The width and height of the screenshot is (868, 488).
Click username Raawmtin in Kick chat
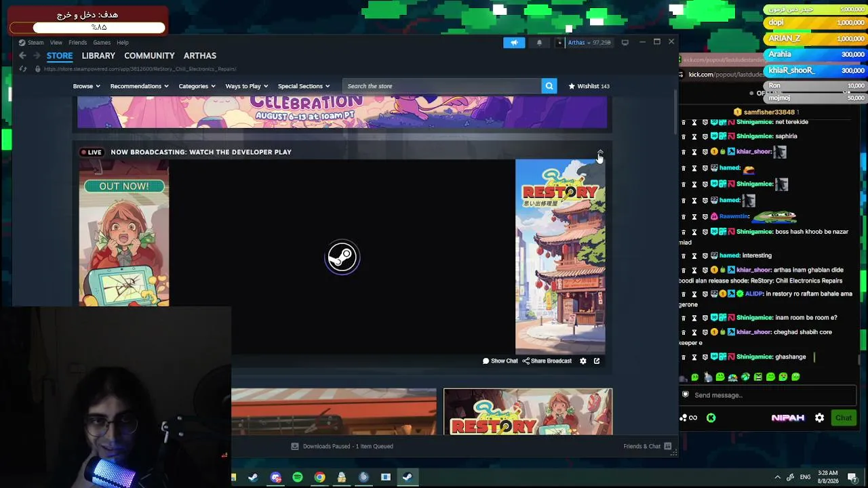[734, 216]
